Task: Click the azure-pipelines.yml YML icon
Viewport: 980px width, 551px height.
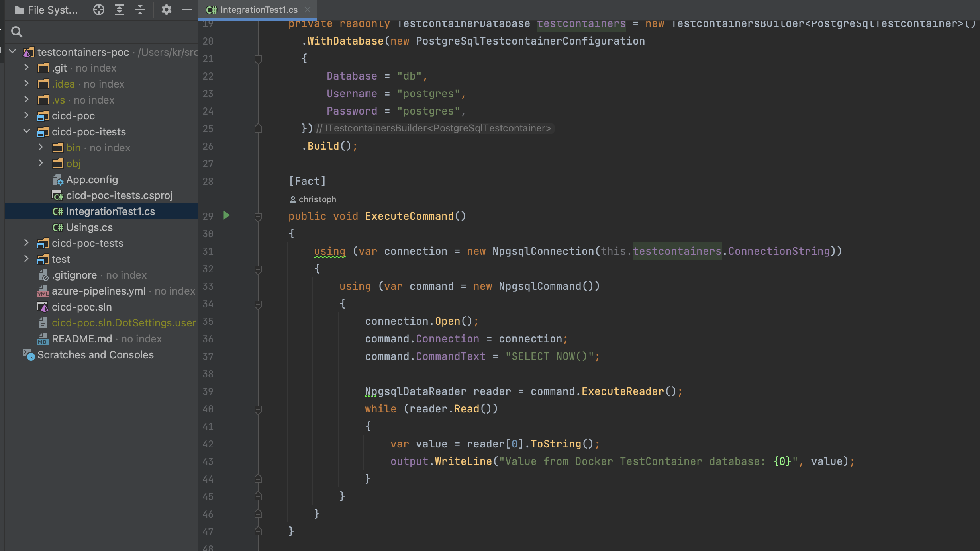Action: [43, 291]
